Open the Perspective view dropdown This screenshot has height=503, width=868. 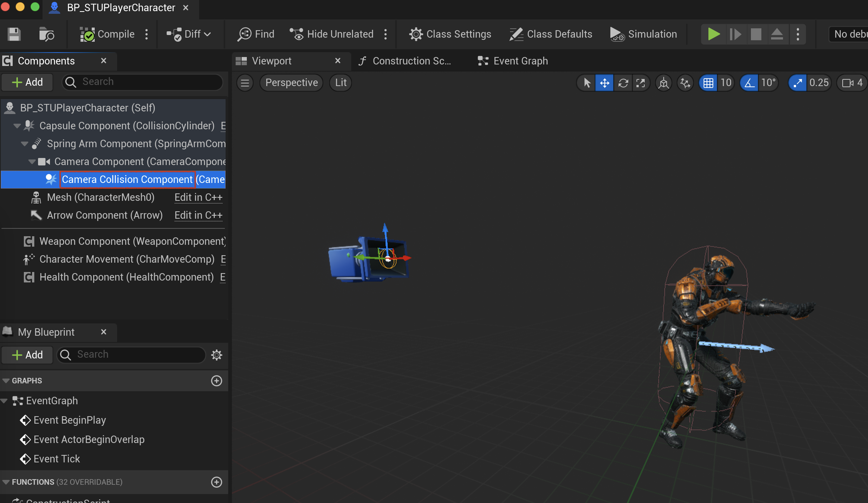[x=292, y=83]
